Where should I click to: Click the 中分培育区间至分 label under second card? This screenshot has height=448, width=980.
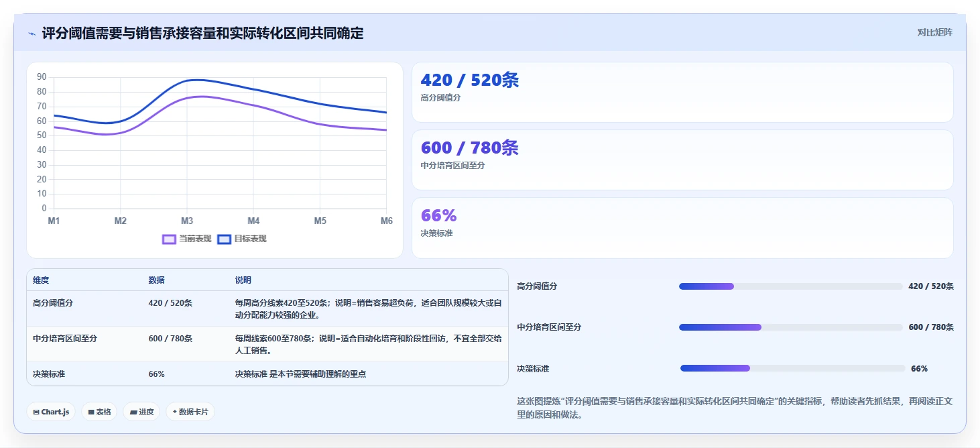pyautogui.click(x=452, y=166)
